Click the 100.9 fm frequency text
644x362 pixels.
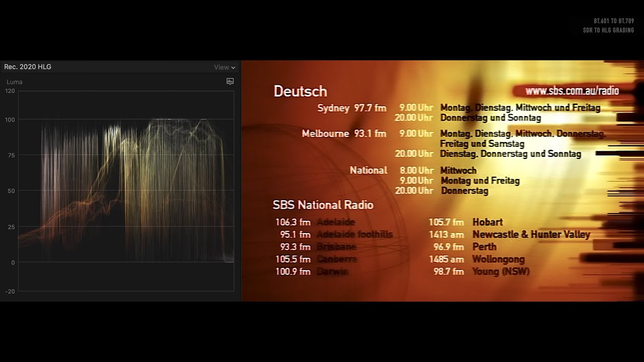(293, 271)
